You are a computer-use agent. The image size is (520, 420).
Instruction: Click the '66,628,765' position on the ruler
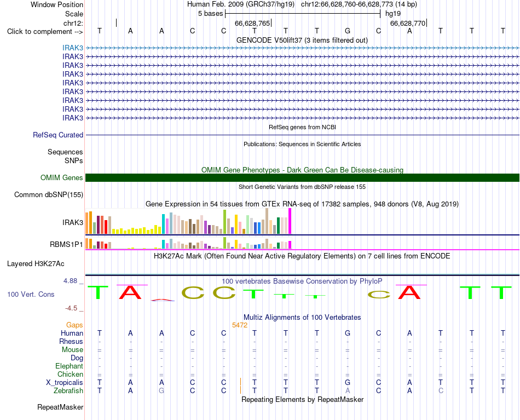252,23
